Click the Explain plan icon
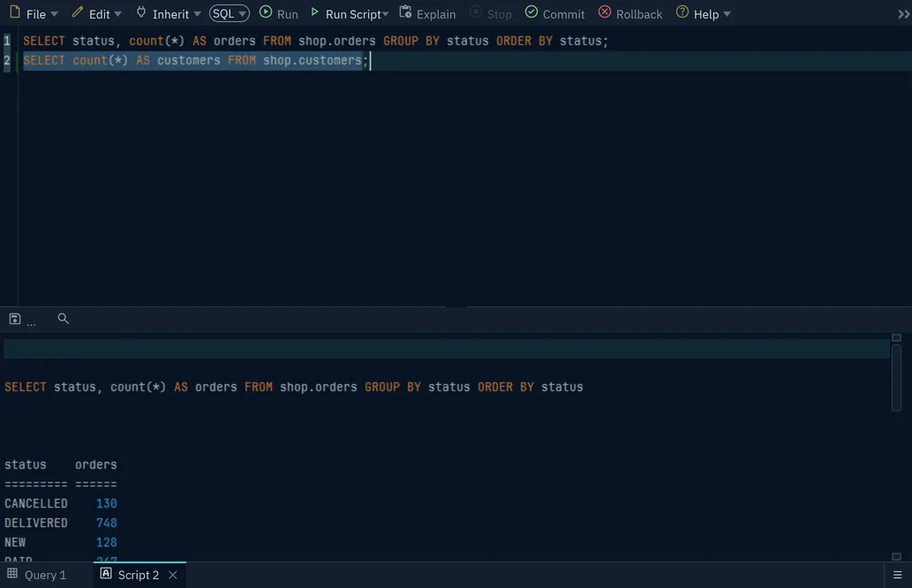This screenshot has height=588, width=912. coord(405,12)
